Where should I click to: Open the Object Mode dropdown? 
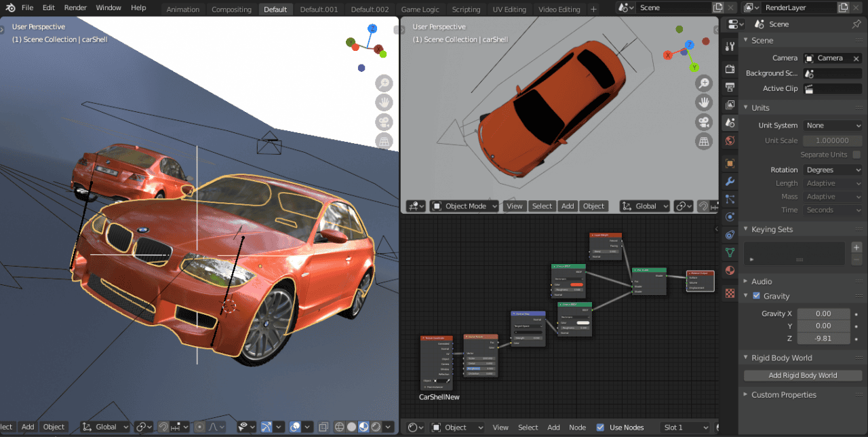464,206
